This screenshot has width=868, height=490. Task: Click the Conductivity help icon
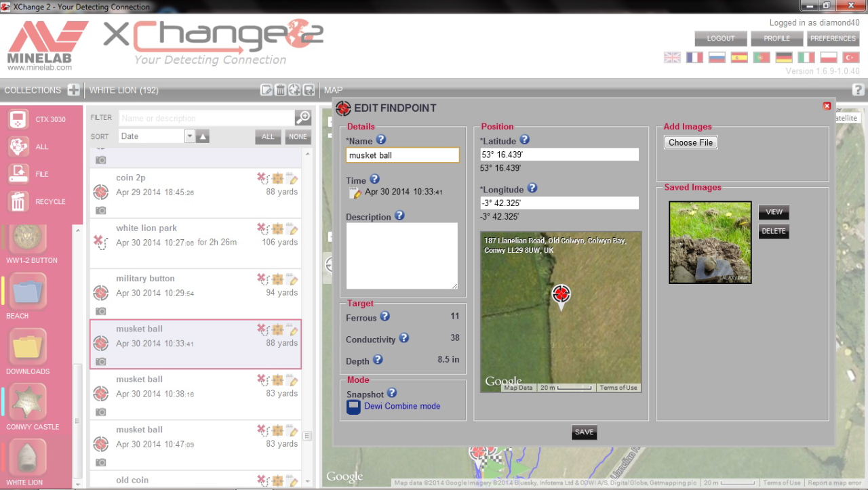(x=403, y=338)
